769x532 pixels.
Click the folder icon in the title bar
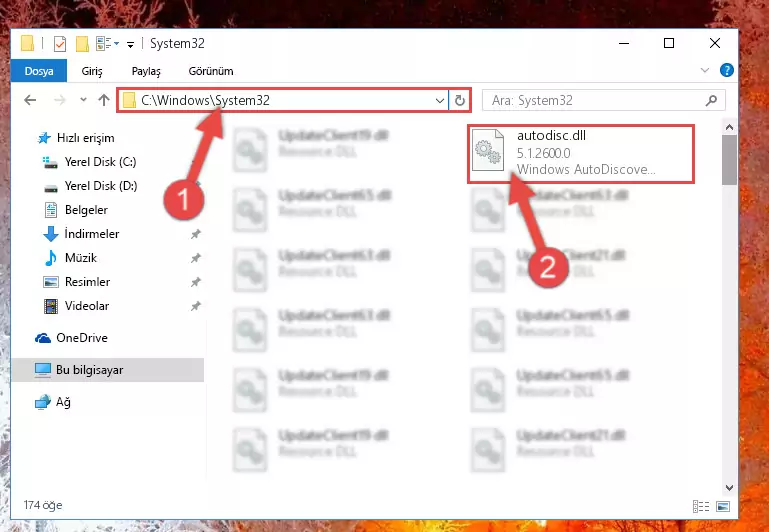click(27, 43)
